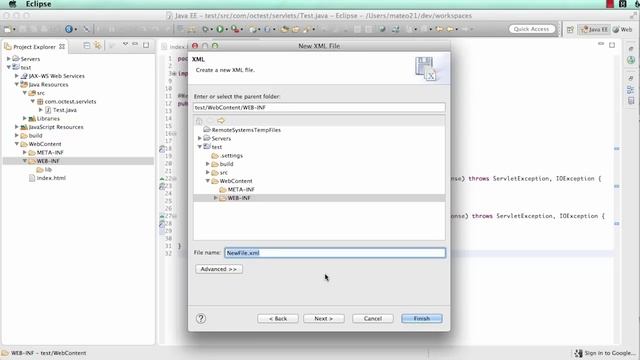The image size is (640, 360).
Task: Click the dialog forward arrow icon
Action: [221, 120]
